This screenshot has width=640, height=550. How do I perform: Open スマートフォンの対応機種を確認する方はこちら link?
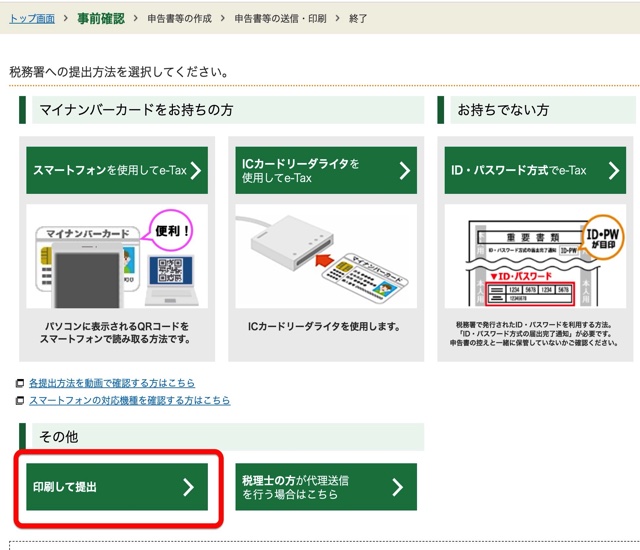pos(129,400)
